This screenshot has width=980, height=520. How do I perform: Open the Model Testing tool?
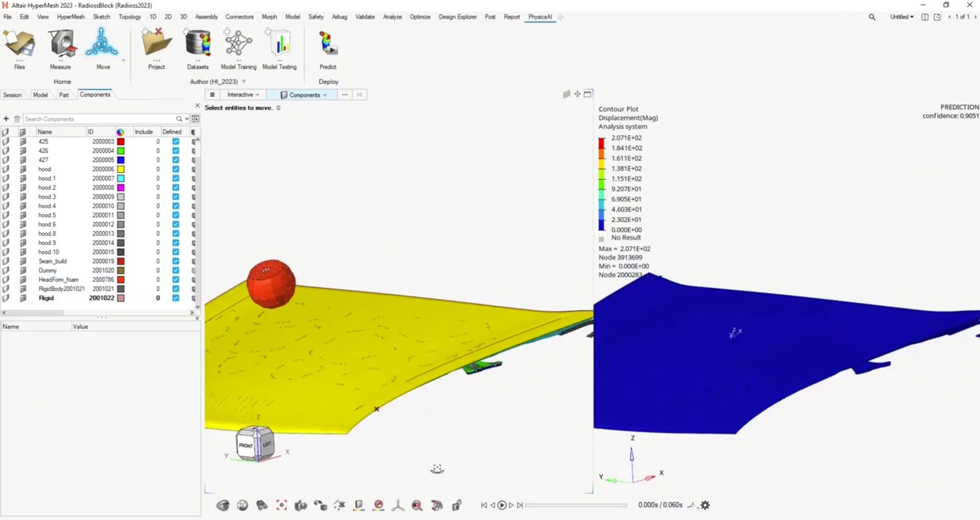pos(279,49)
